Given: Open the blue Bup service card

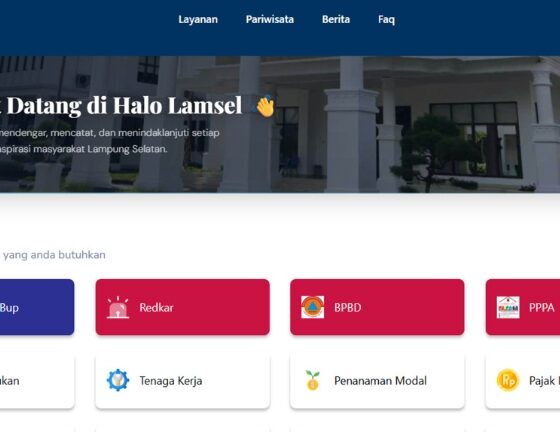Looking at the screenshot, I should (x=37, y=307).
